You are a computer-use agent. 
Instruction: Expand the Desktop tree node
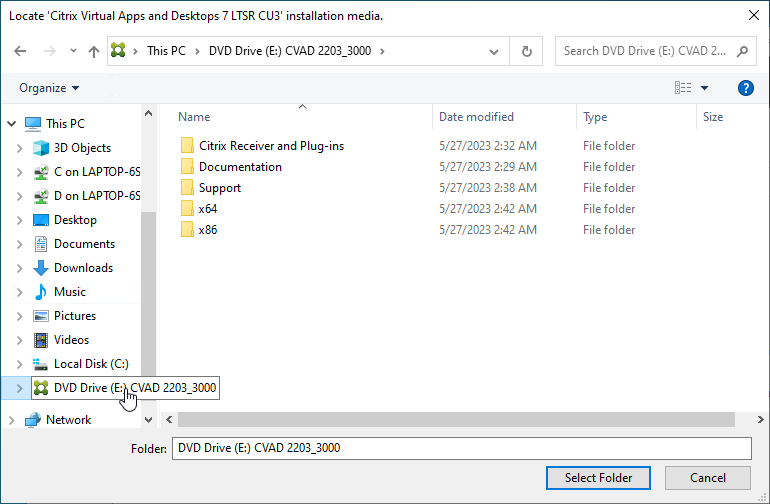(x=20, y=220)
